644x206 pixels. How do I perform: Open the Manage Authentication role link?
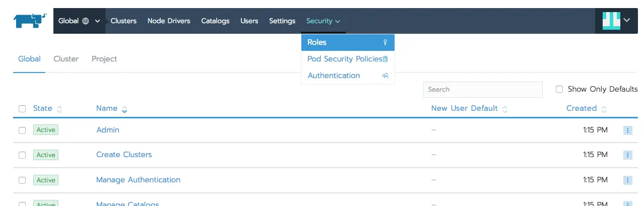138,180
